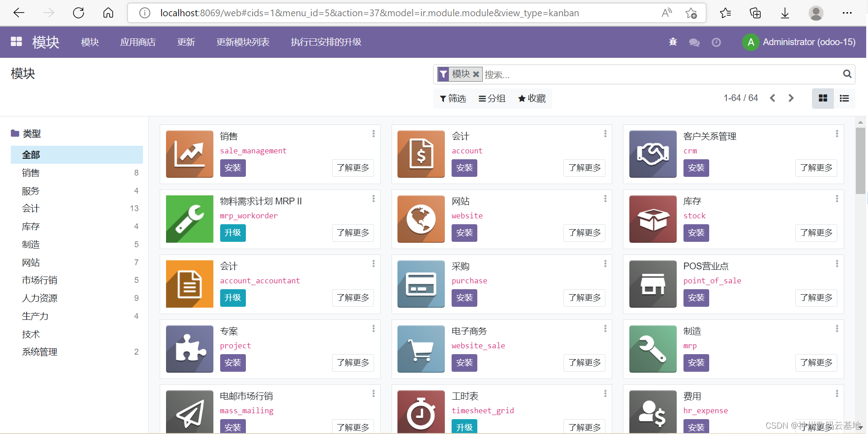868x434 pixels.
Task: Switch to kanban view
Action: pos(823,98)
